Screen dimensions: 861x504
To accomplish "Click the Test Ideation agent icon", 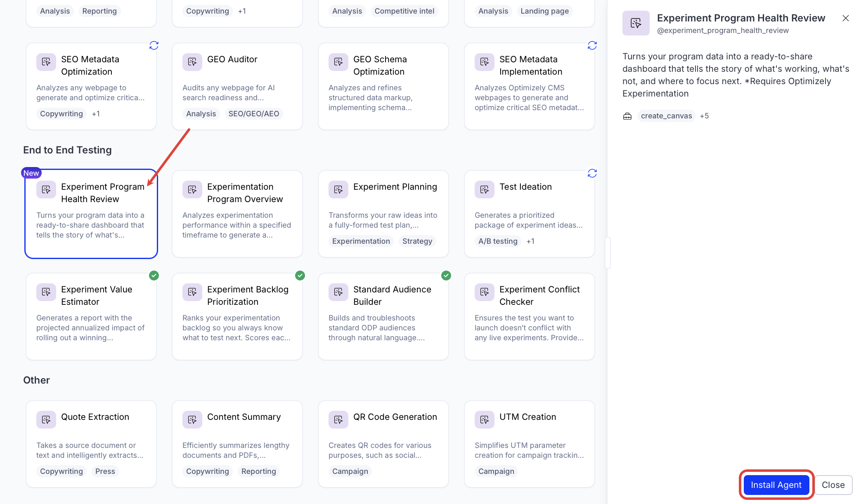I will (485, 189).
